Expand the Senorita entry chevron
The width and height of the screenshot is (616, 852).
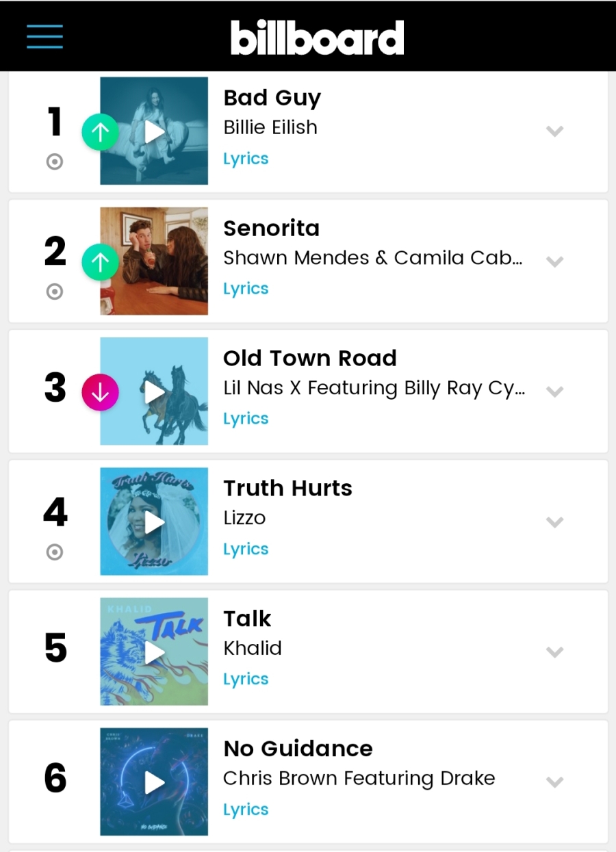click(554, 261)
